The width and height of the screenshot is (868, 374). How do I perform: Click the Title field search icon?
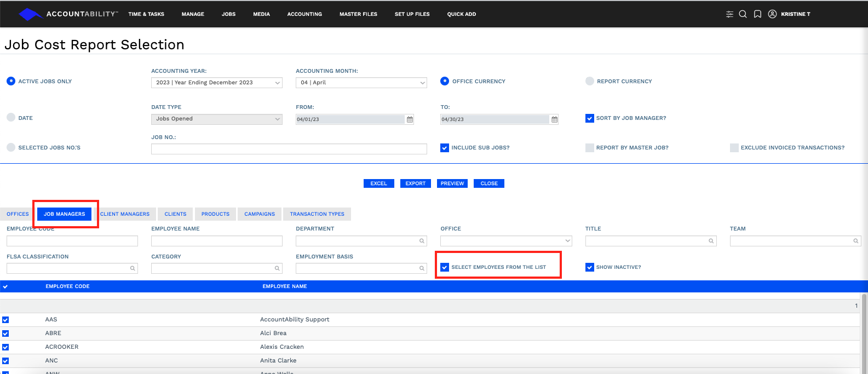[x=711, y=241]
